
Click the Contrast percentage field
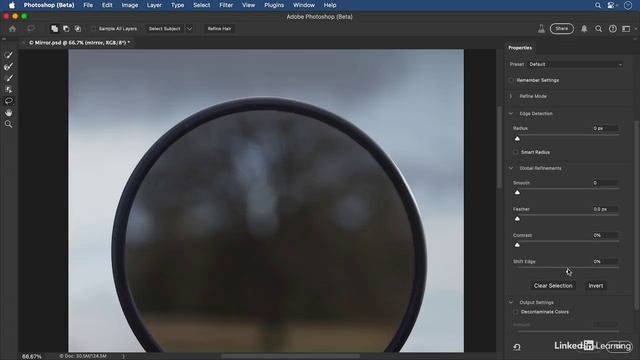tap(605, 235)
